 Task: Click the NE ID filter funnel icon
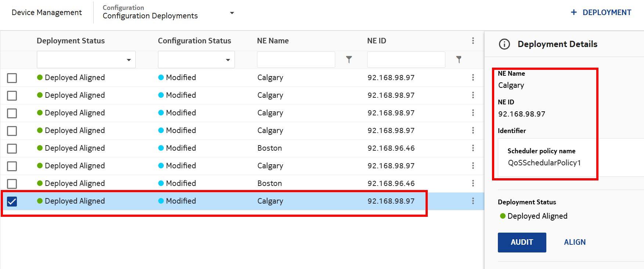click(459, 60)
